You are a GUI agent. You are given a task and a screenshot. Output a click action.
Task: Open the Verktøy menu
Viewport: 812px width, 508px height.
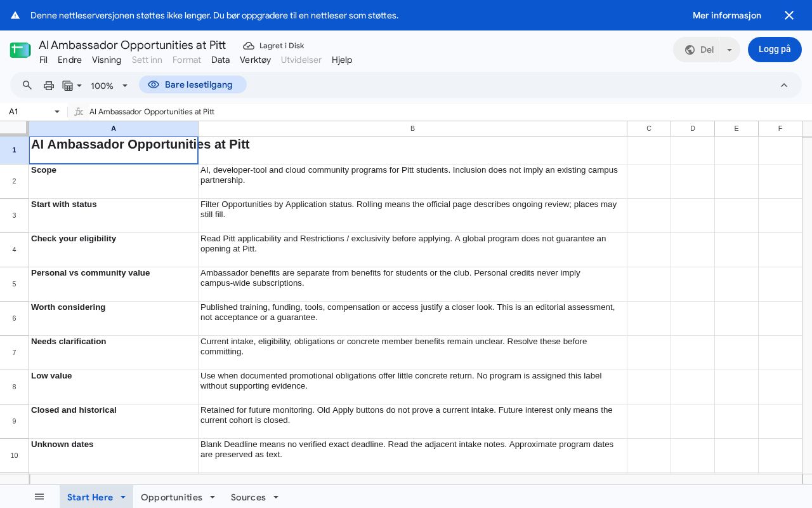click(255, 60)
